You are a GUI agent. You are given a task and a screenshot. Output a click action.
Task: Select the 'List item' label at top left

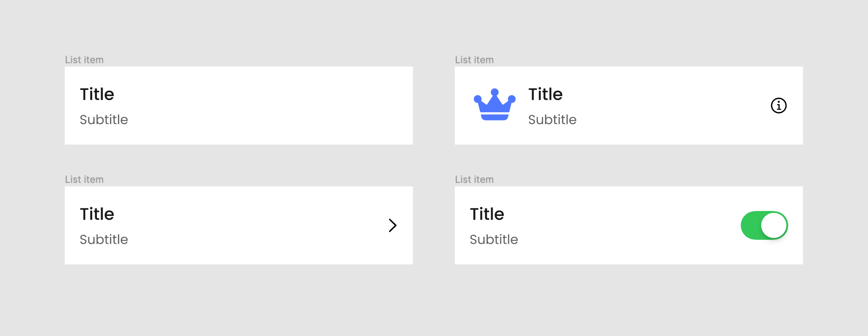tap(83, 60)
